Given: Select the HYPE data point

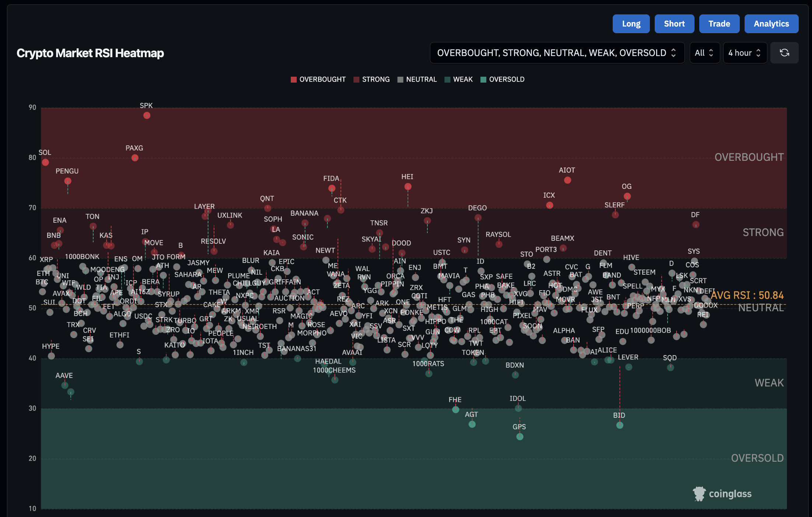Looking at the screenshot, I should [52, 356].
